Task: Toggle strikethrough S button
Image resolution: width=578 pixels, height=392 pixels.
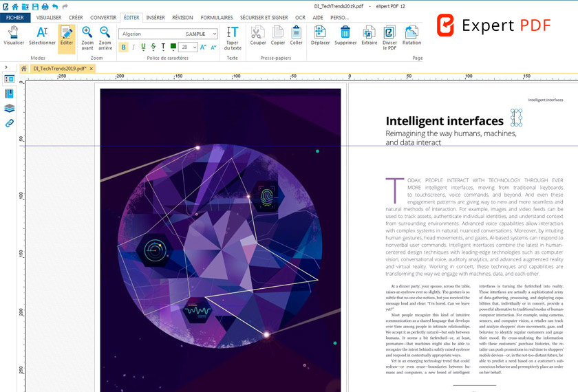Action: pos(153,47)
